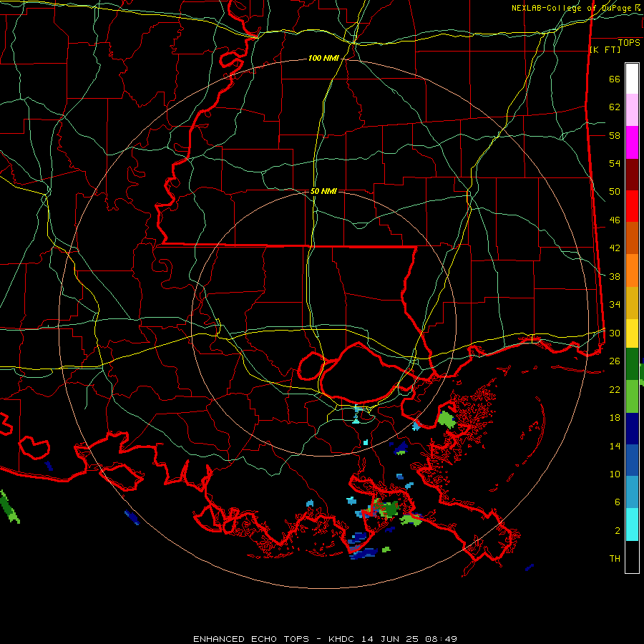Select the 100 NMI range ring label
This screenshot has height=644, width=644.
click(x=323, y=59)
